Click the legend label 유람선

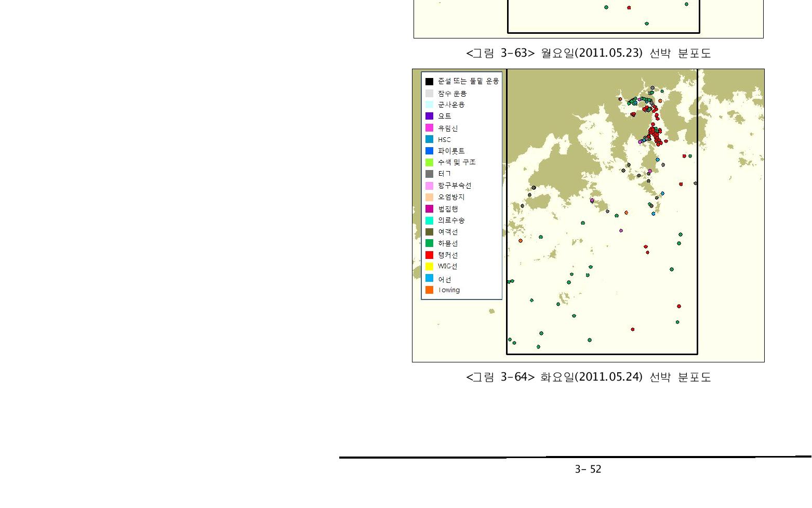coord(448,128)
